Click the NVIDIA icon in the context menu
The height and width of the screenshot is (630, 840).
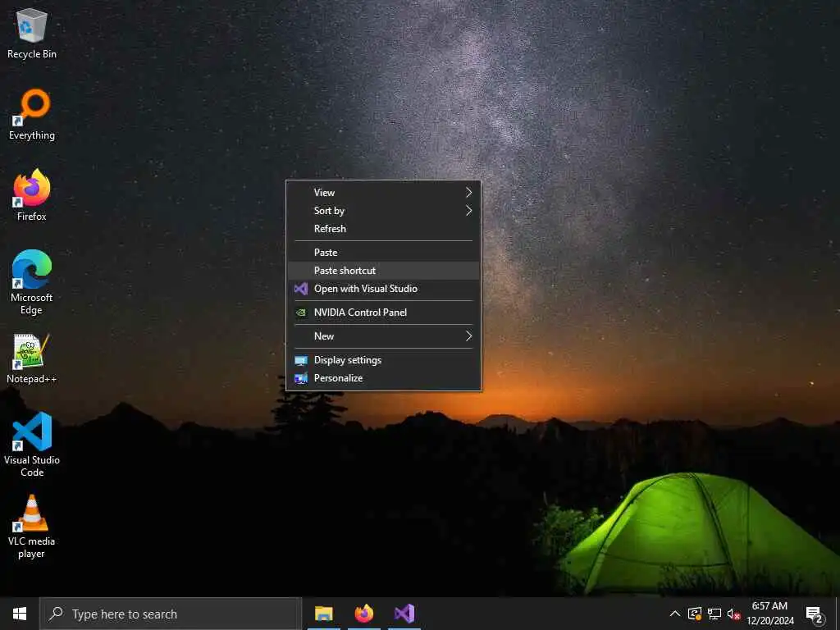pyautogui.click(x=301, y=313)
